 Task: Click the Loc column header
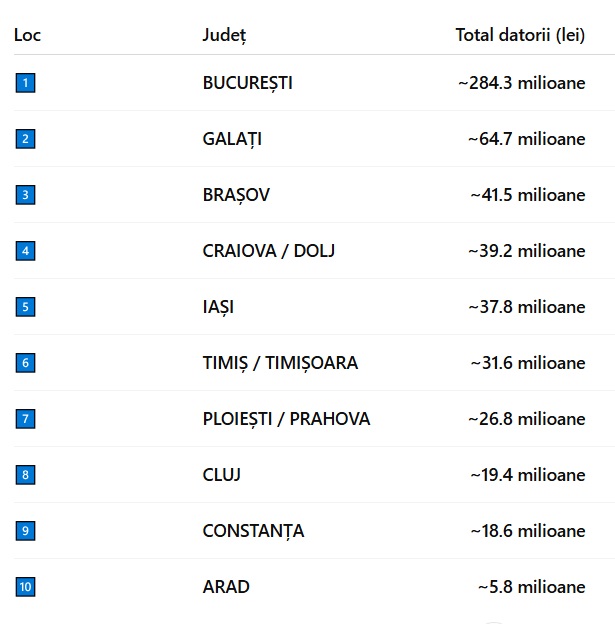(x=27, y=35)
